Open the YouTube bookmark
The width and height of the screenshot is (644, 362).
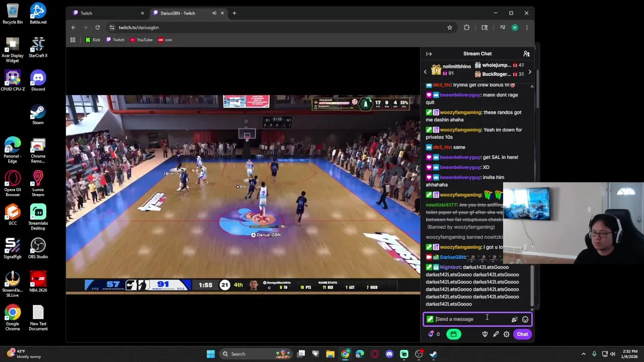(141, 40)
